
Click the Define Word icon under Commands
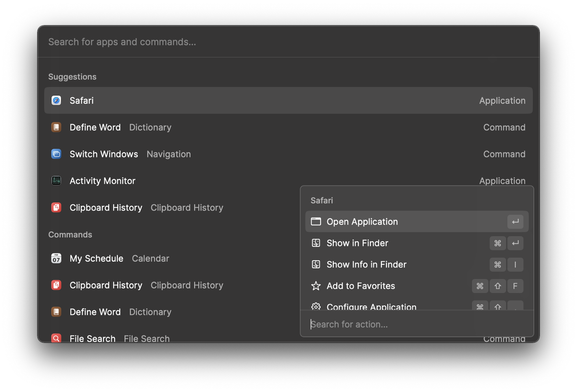(56, 312)
